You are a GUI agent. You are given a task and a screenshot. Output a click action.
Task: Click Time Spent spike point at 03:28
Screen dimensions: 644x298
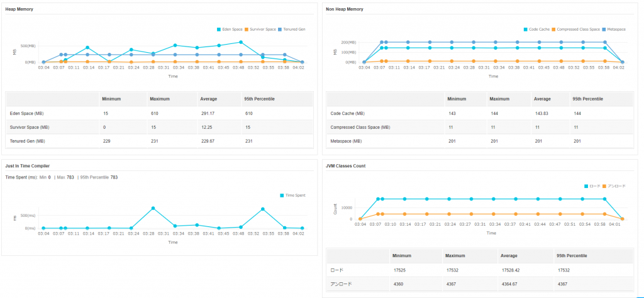pos(153,208)
